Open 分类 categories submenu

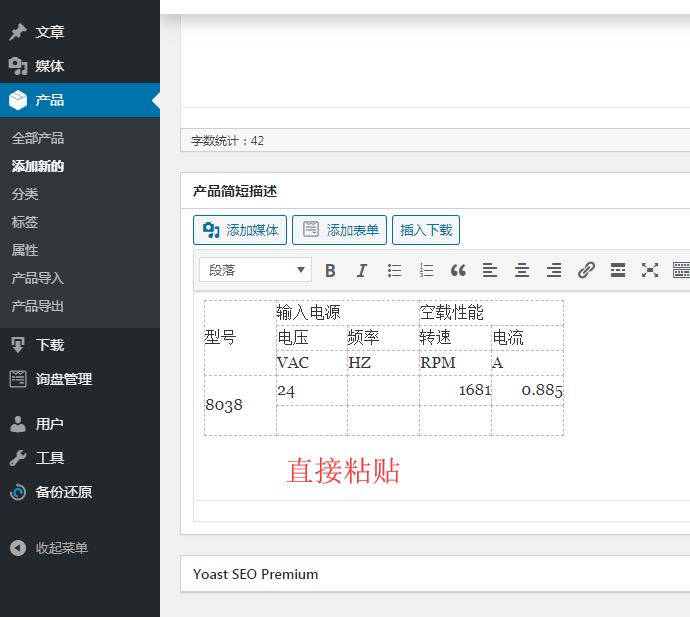(25, 194)
